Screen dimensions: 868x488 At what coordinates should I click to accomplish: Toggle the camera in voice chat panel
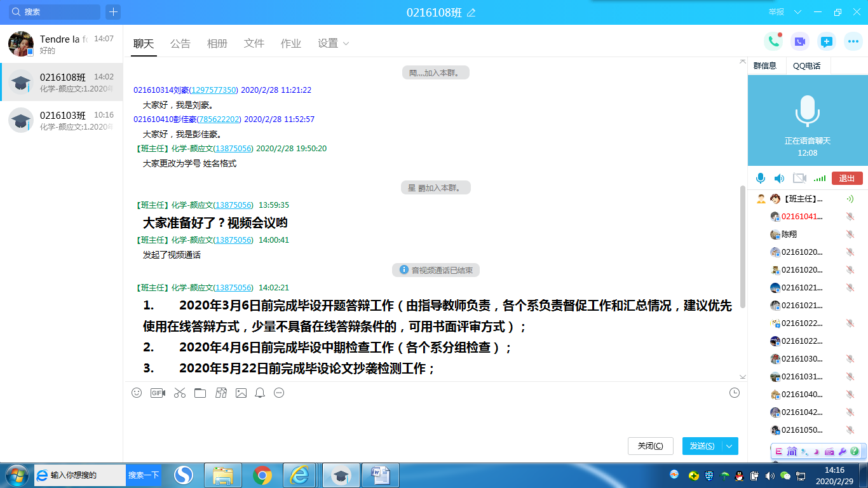[x=799, y=179]
